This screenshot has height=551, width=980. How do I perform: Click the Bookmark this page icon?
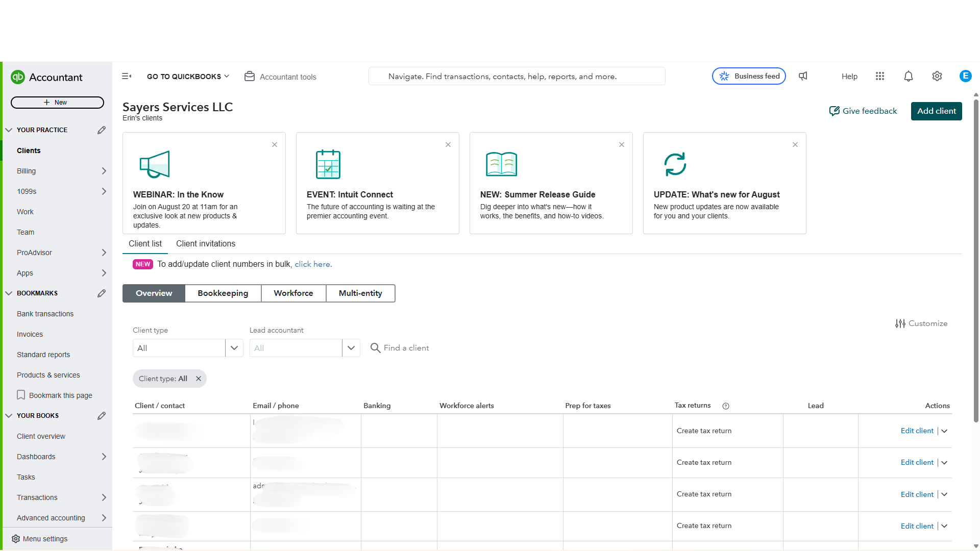(x=21, y=395)
